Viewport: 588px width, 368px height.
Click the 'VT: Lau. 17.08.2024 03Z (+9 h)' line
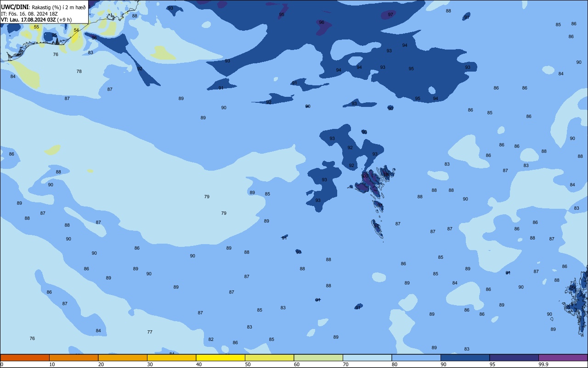click(x=36, y=20)
